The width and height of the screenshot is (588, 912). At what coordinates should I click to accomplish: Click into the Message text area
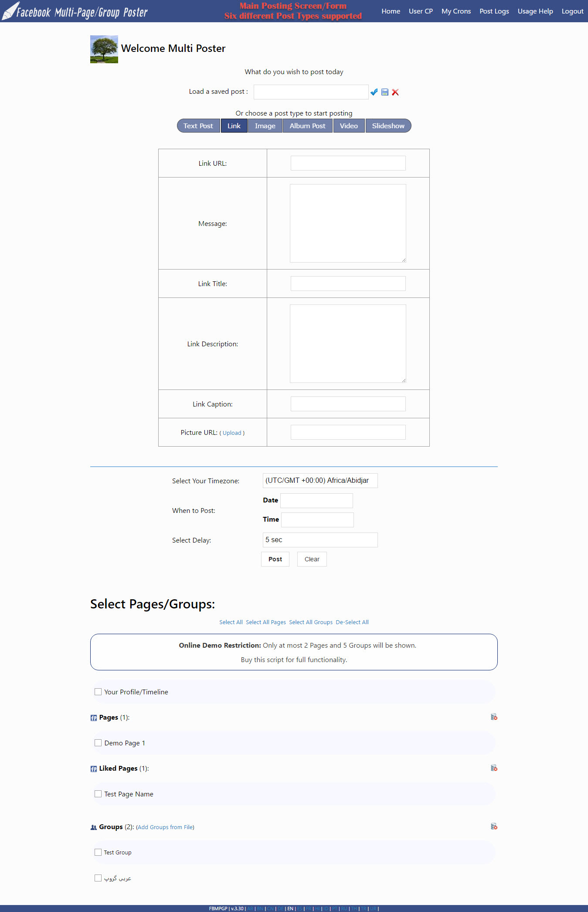click(348, 223)
